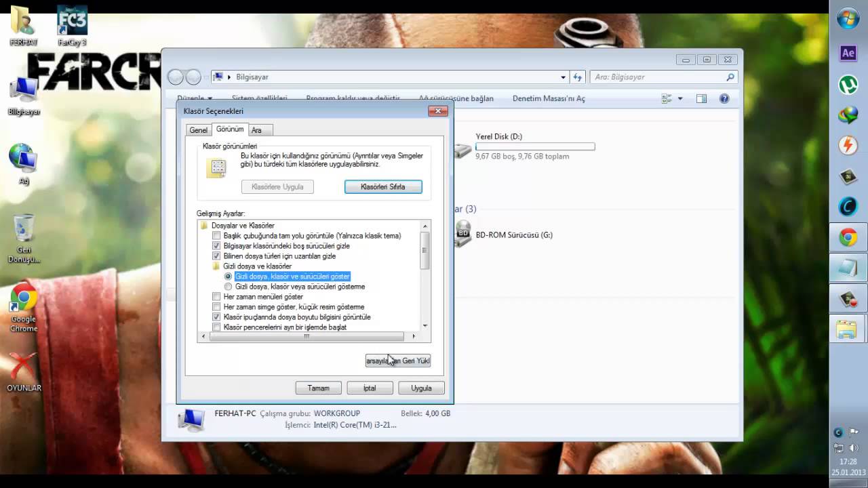This screenshot has width=868, height=488.
Task: Uncheck 'Klasör ipuçlarında dosya boyutu bilgisini görüntüle'
Action: click(x=216, y=317)
